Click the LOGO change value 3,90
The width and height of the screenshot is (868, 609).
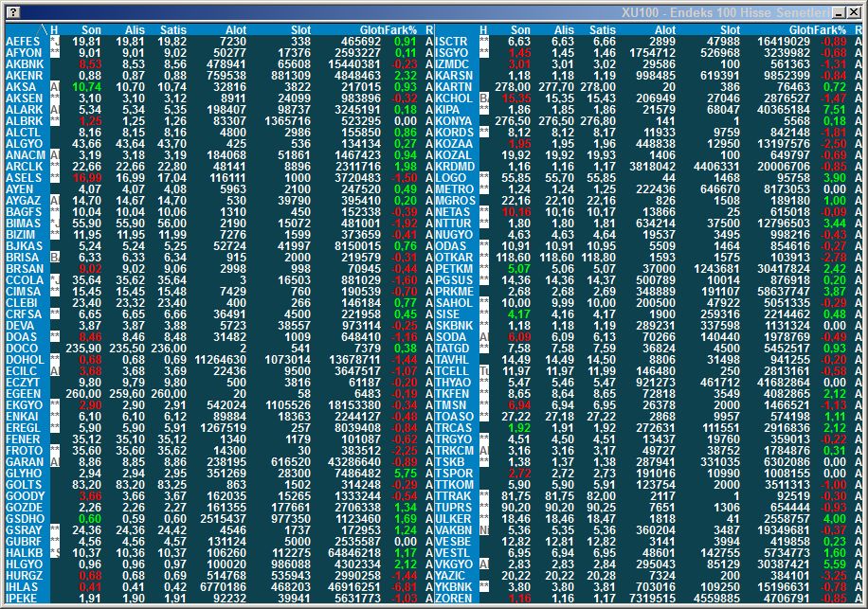pyautogui.click(x=835, y=177)
